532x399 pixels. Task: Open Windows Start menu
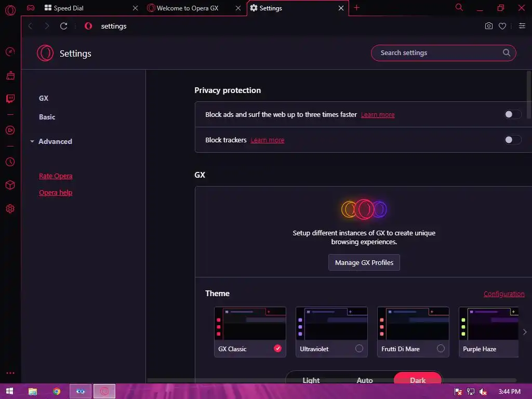pos(9,391)
